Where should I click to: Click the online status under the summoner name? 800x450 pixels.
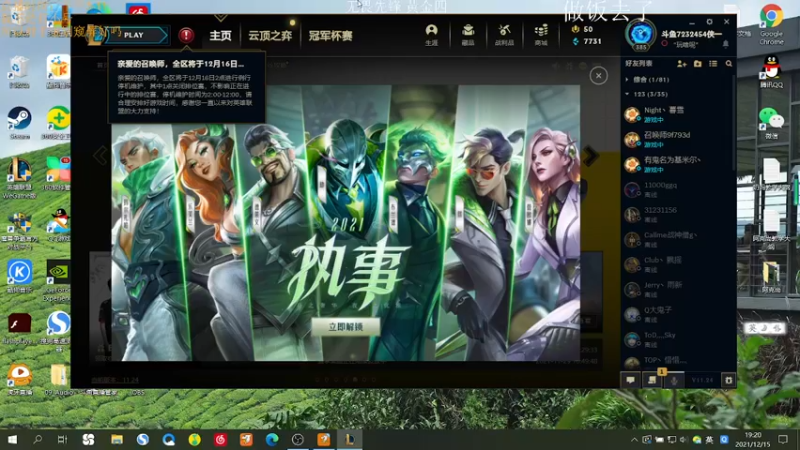(680, 44)
